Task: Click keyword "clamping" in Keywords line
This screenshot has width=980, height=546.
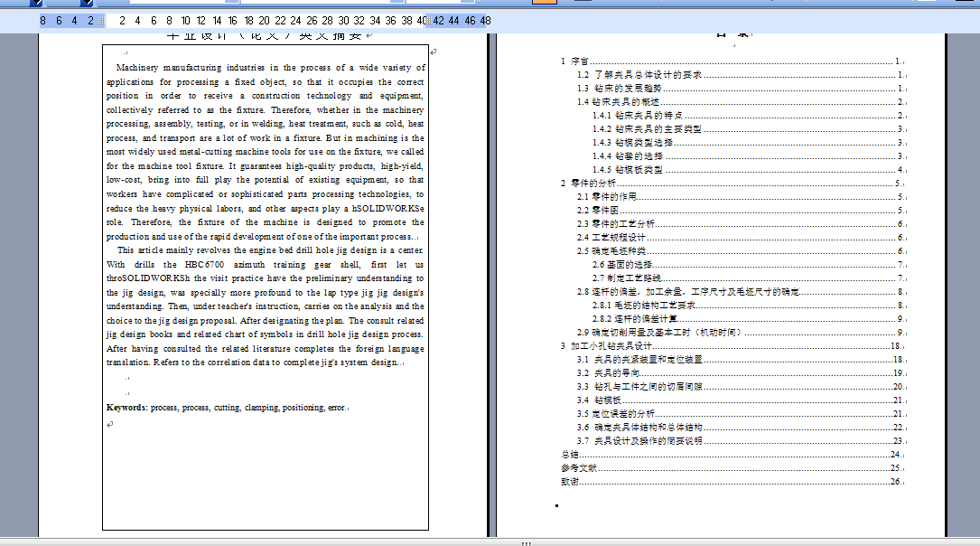Action: click(262, 408)
